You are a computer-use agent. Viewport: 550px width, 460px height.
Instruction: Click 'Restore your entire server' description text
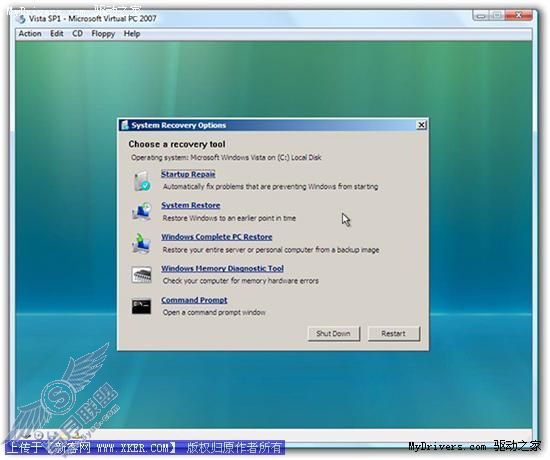pos(271,250)
